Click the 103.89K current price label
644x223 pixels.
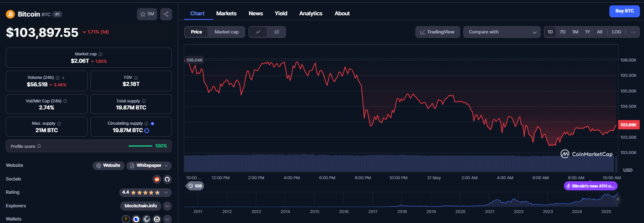[x=630, y=125]
